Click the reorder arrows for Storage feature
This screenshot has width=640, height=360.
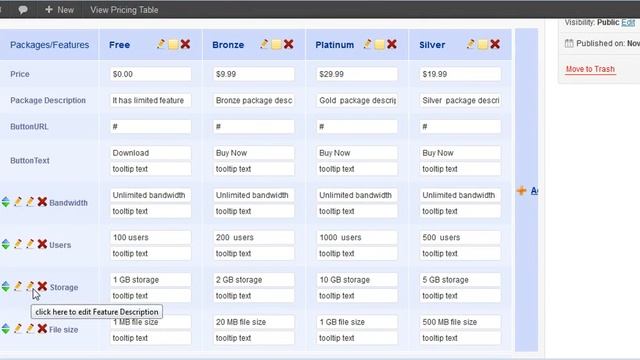[5, 287]
